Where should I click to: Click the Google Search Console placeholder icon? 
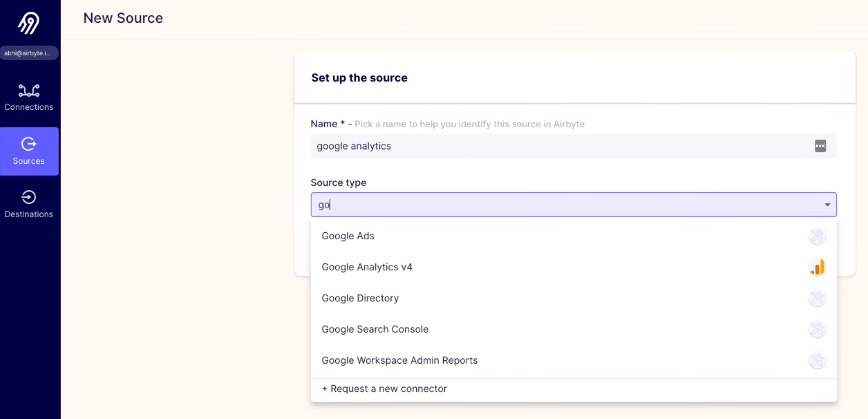pyautogui.click(x=817, y=329)
